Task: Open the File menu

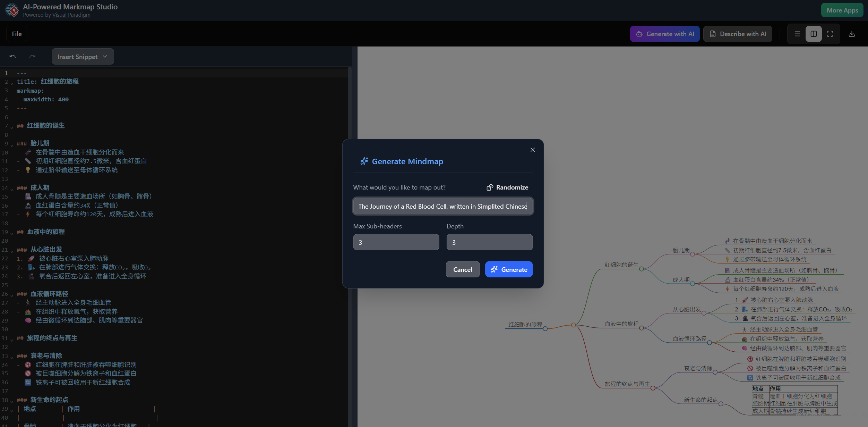Action: click(x=16, y=34)
